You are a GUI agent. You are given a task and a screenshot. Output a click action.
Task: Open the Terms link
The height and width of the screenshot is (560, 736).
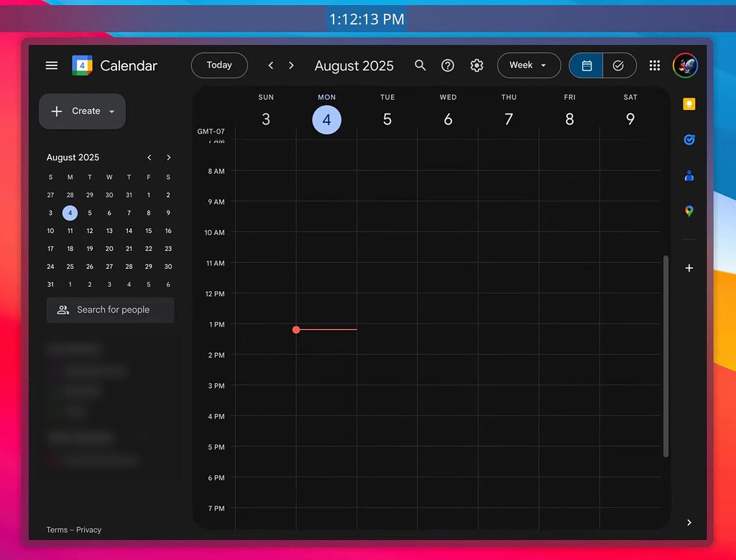pos(57,530)
